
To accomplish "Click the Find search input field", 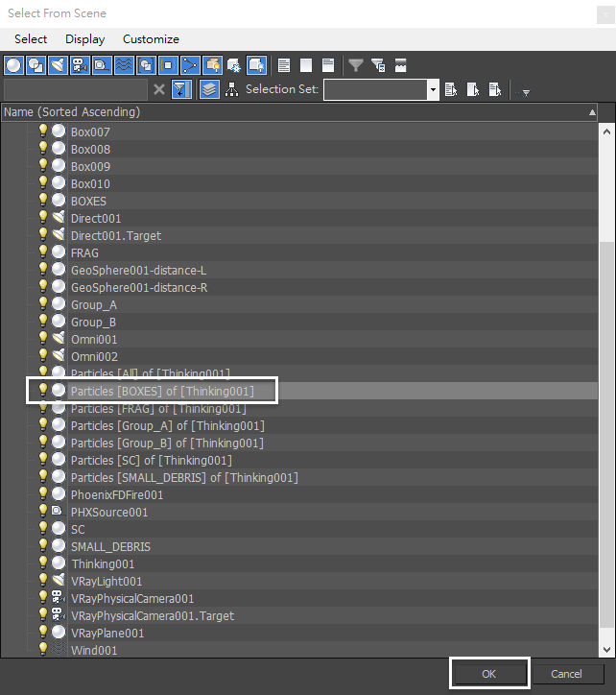I will tap(76, 90).
